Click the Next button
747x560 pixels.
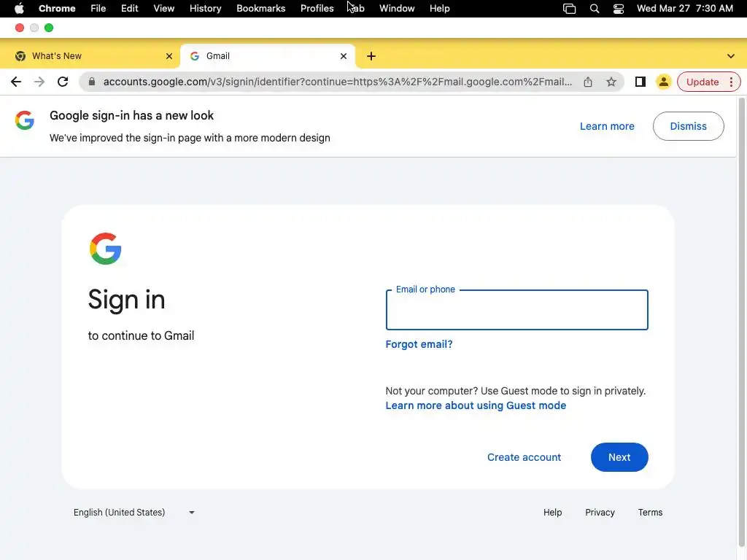coord(619,457)
